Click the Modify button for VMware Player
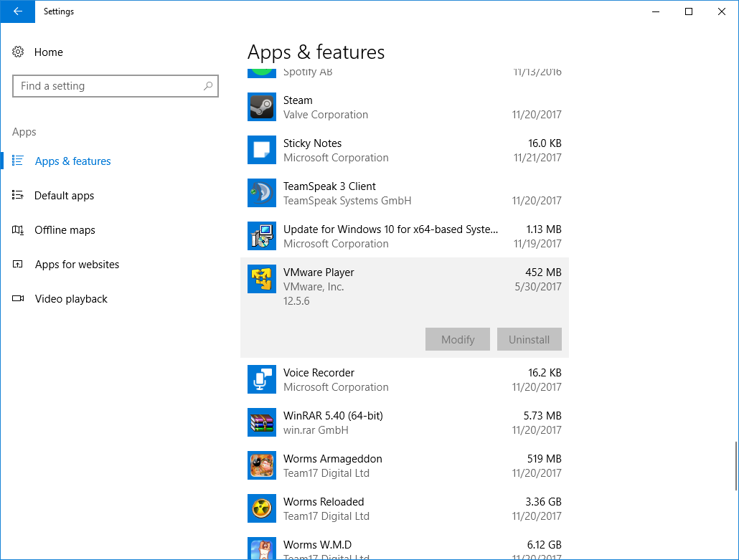The height and width of the screenshot is (560, 739). click(458, 339)
